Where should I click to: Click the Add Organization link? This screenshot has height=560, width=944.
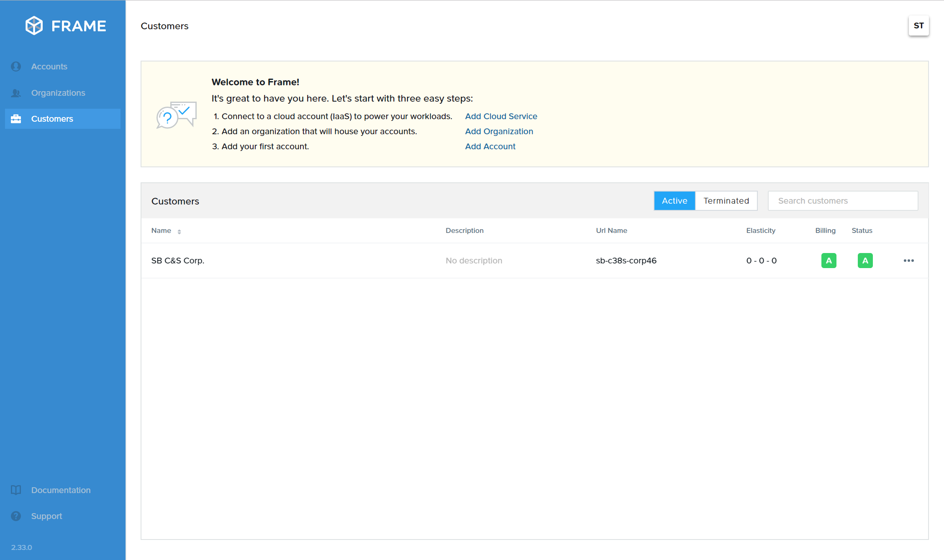click(x=499, y=131)
